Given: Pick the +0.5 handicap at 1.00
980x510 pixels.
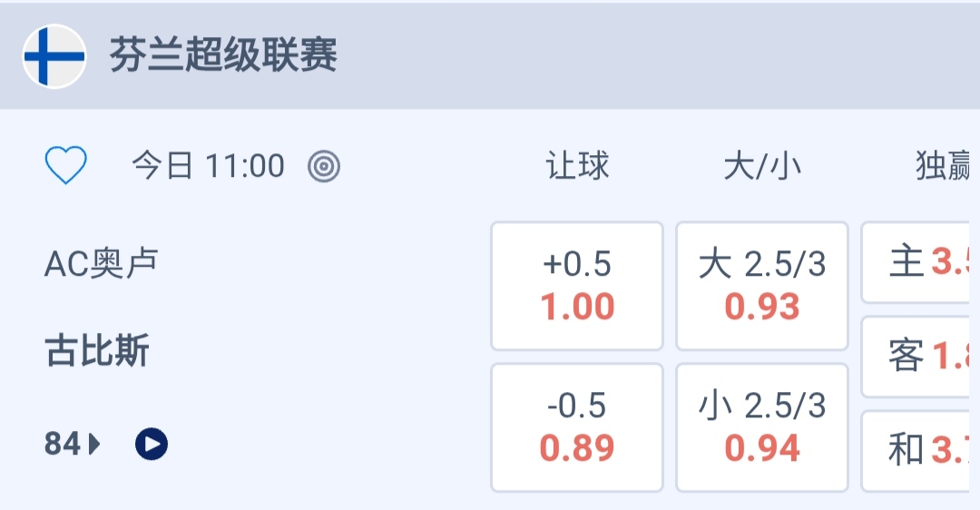Looking at the screenshot, I should [577, 286].
